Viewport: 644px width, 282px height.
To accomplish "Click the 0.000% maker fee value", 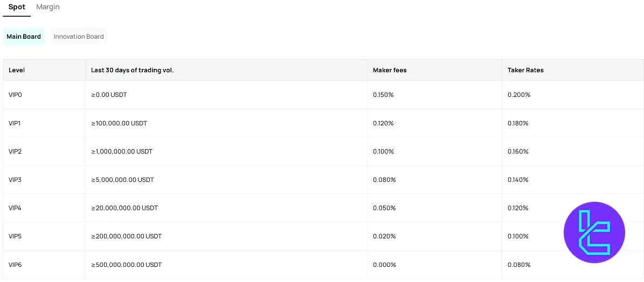I will pos(384,265).
